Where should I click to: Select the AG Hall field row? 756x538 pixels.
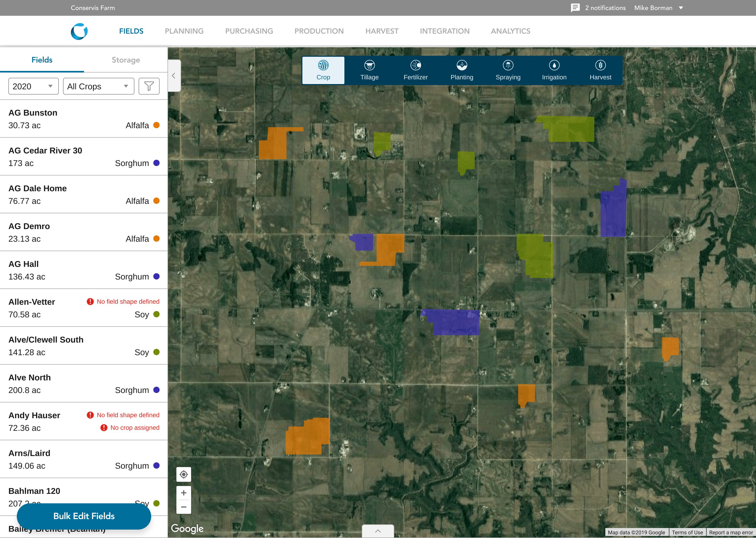click(84, 270)
